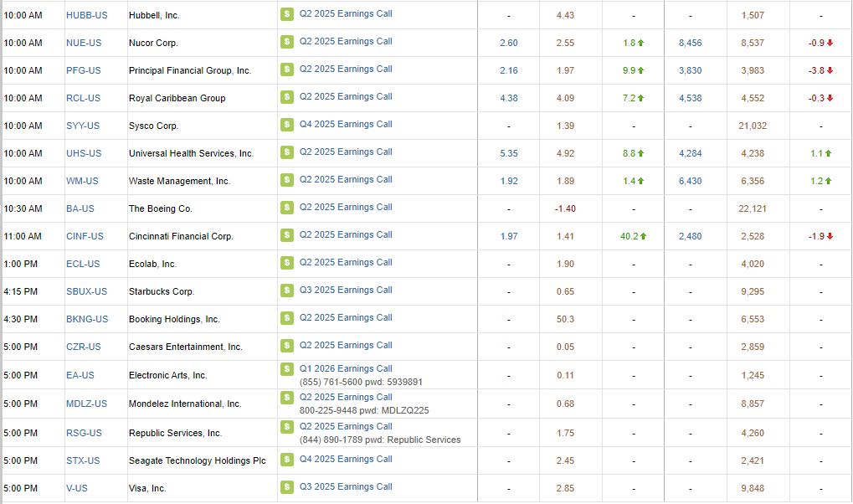The height and width of the screenshot is (504, 853).
Task: Open Mondelez's Q2 2025 Earnings Call link
Action: [x=346, y=398]
